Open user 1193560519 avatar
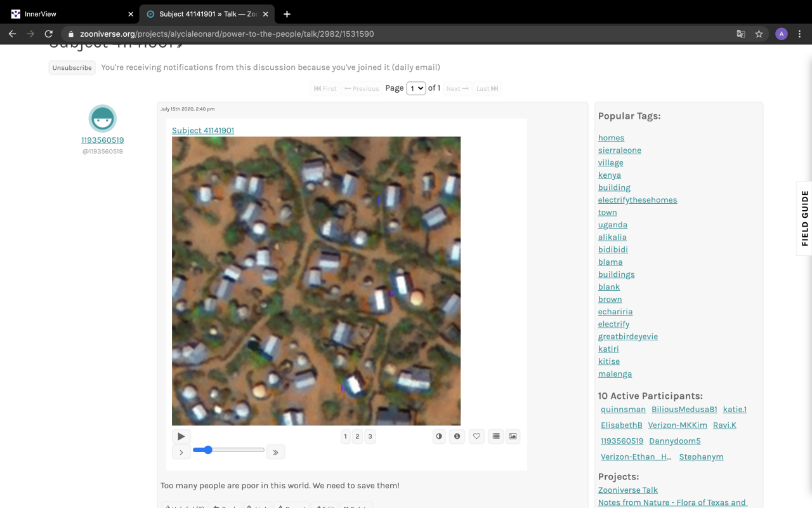 pos(102,119)
